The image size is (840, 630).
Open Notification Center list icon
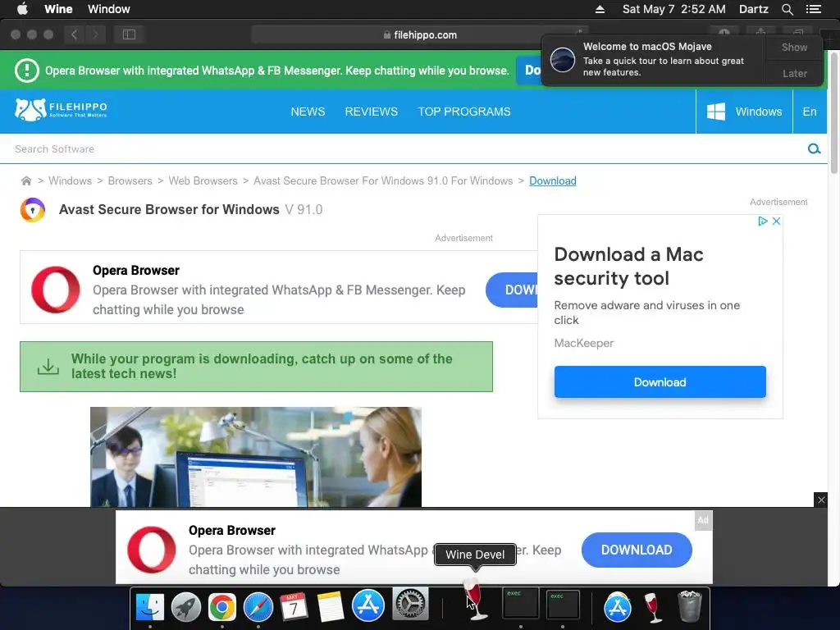click(814, 9)
